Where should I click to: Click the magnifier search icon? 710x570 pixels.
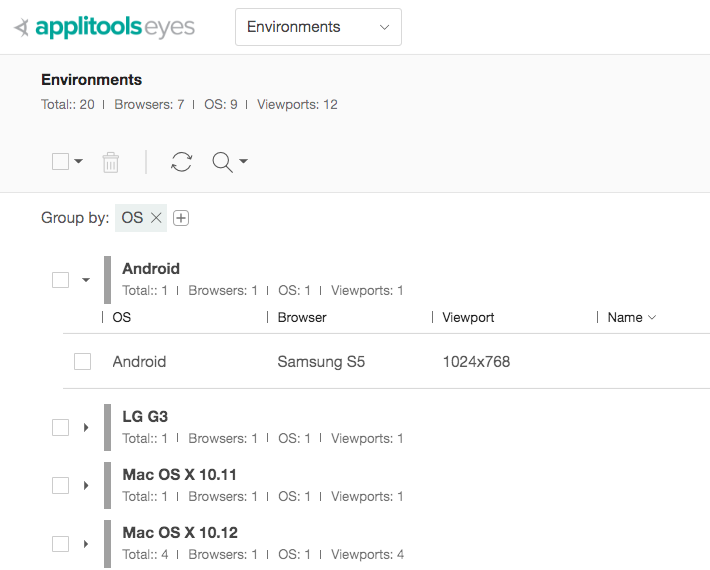point(223,162)
